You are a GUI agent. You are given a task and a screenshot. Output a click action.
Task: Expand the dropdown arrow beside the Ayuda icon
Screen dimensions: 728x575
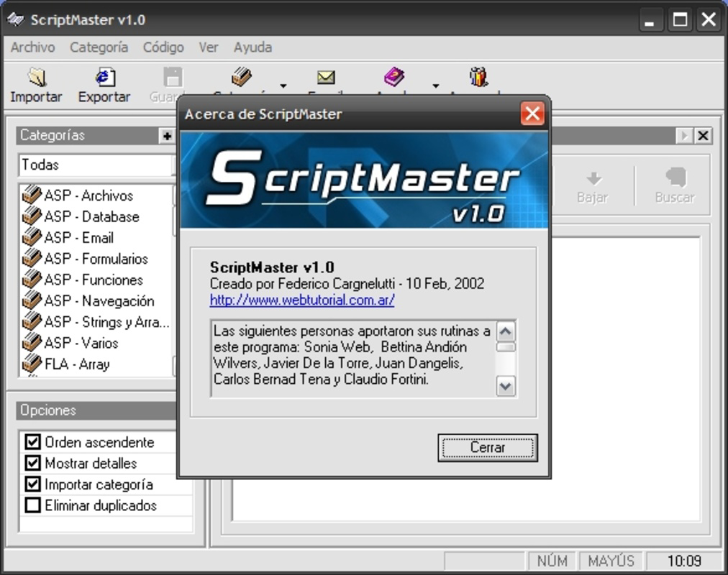pos(434,86)
